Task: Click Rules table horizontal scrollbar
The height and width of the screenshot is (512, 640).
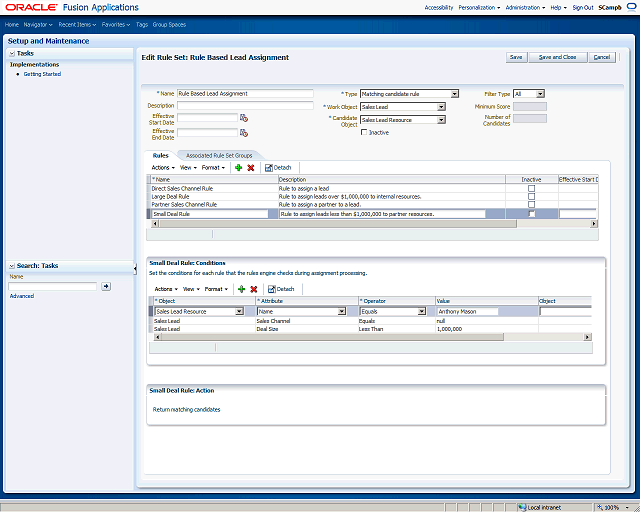Action: 338,224
